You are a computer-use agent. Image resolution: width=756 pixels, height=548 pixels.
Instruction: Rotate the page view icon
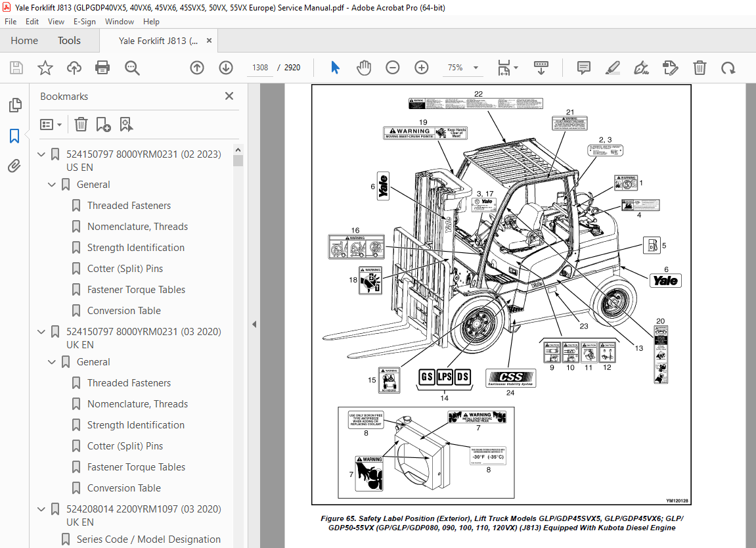pyautogui.click(x=728, y=68)
